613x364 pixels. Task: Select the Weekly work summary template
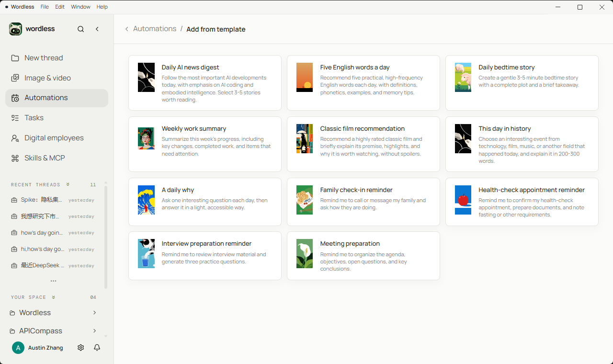[x=205, y=144]
